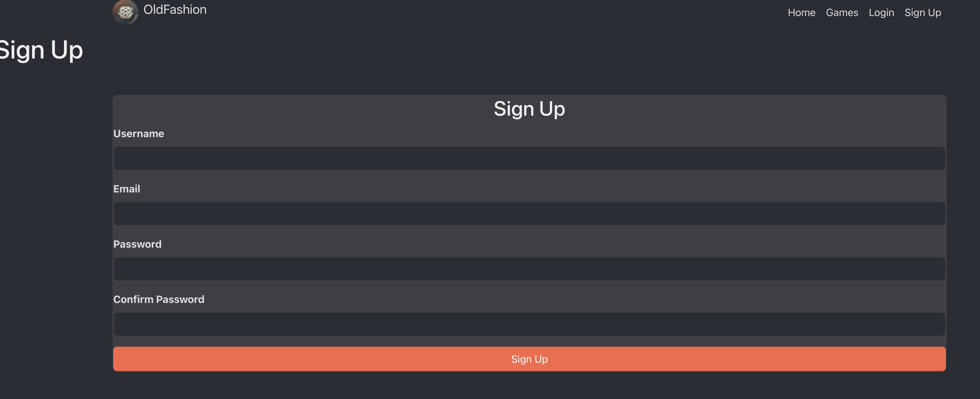980x399 pixels.
Task: Go to Home in the navbar
Action: tap(801, 13)
